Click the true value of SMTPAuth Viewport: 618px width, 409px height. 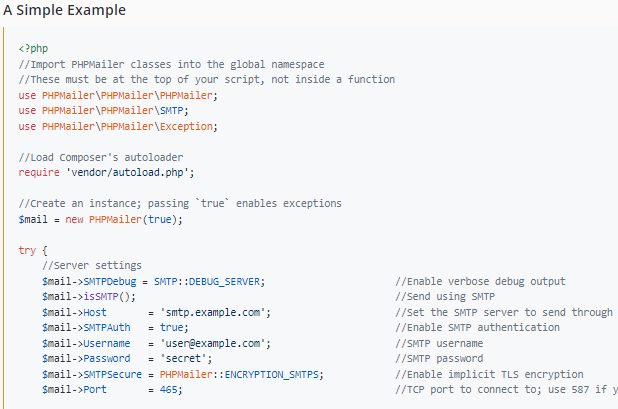pos(171,327)
